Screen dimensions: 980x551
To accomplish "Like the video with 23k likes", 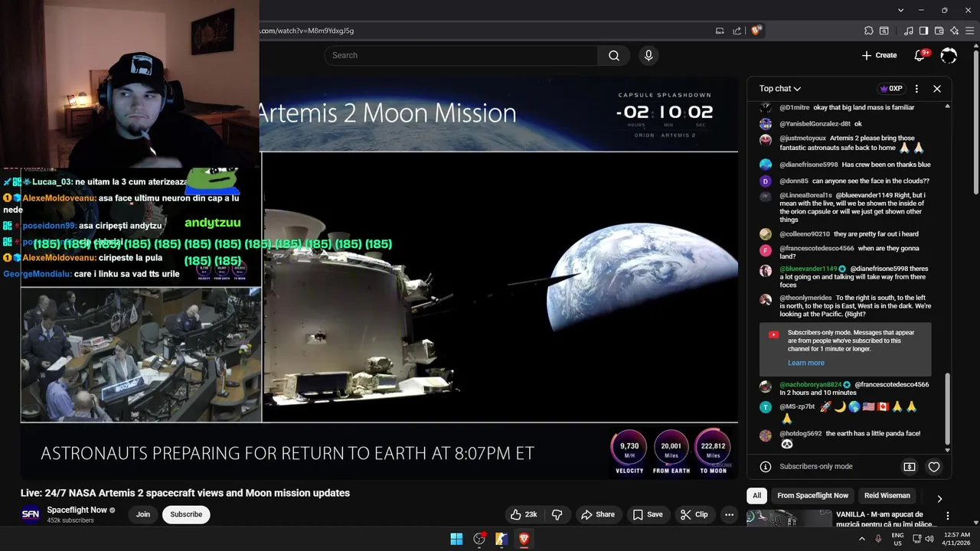I will click(524, 514).
